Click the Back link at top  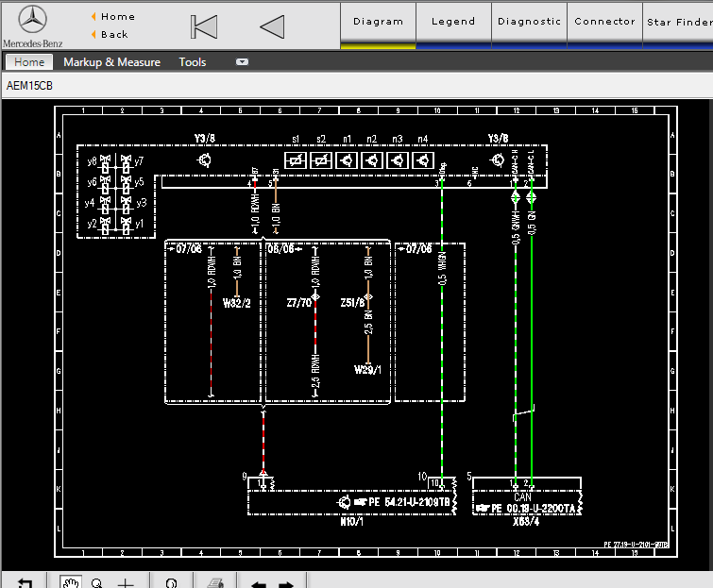[x=114, y=35]
